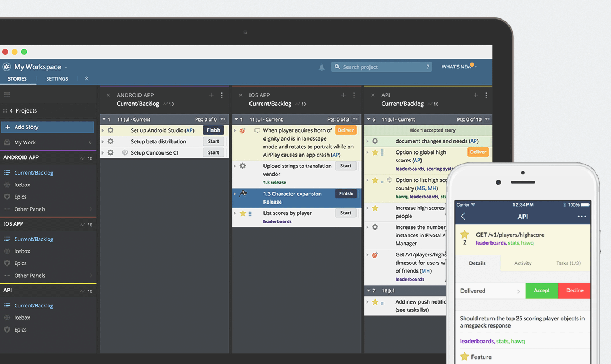Screen dimensions: 611x364
Task: Switch to the Stories tab
Action: pos(17,78)
